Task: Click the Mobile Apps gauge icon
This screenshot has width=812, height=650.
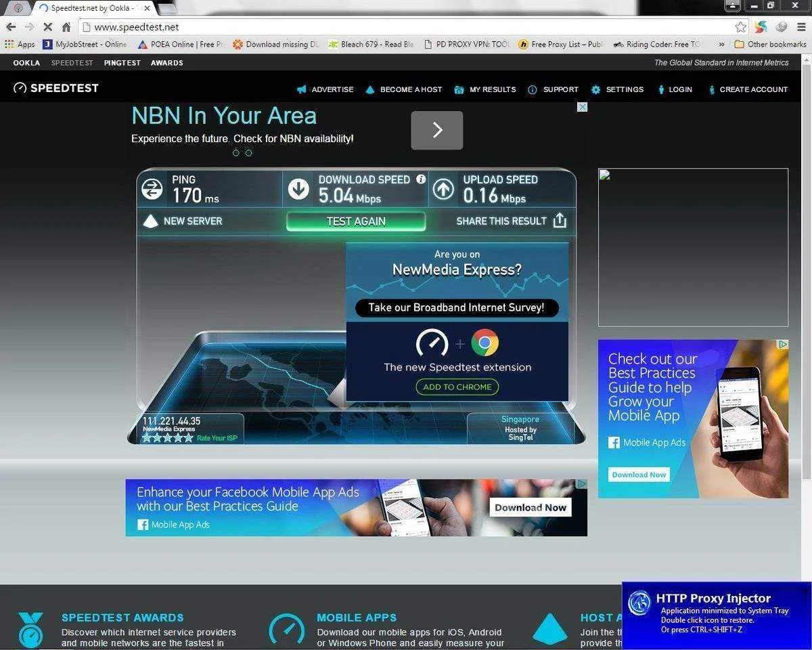Action: click(x=286, y=629)
